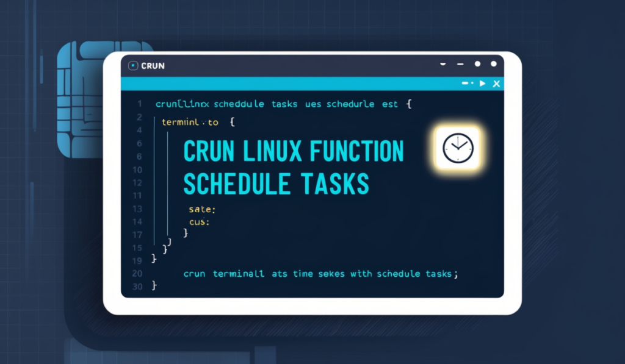This screenshot has width=625, height=364.
Task: Click line number 20 in the gutter
Action: coord(137,274)
